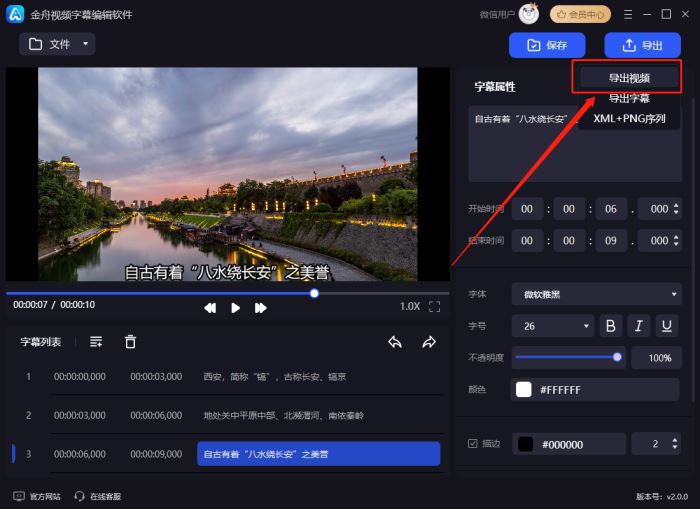Select subtitle row 1 西安 text
Screen dimensions: 700x509
(275, 377)
